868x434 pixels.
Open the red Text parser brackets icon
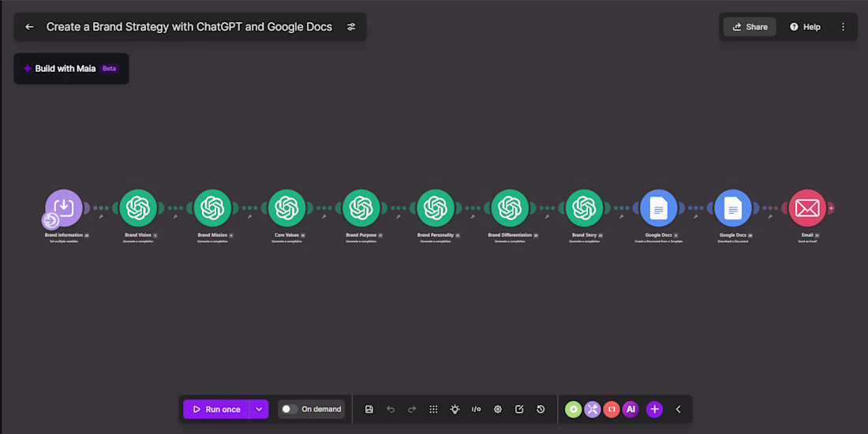(612, 409)
